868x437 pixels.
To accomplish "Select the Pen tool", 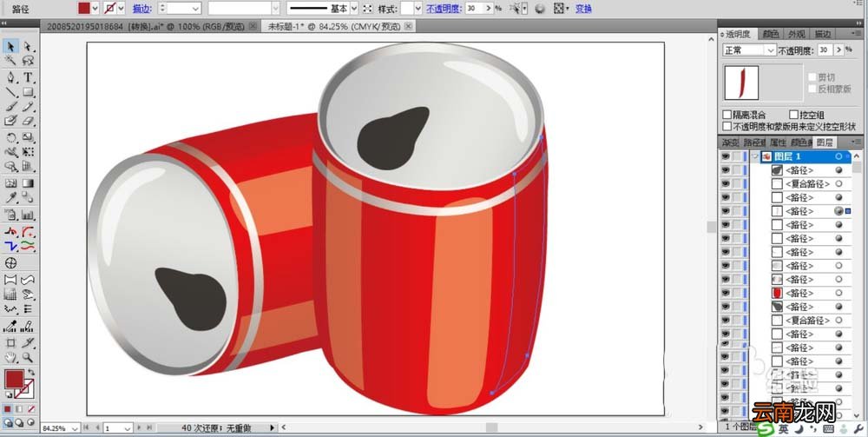I will 10,77.
